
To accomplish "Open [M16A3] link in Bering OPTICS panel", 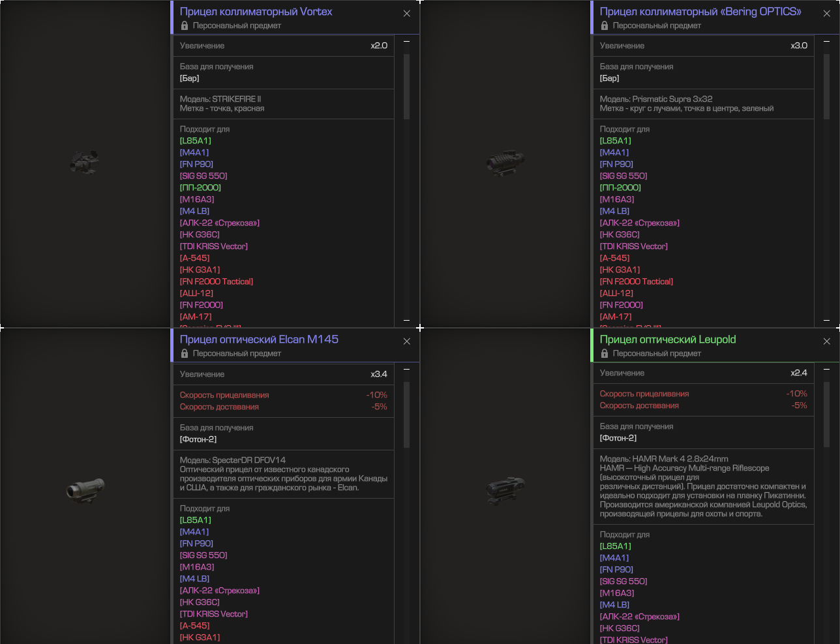I will (x=617, y=199).
